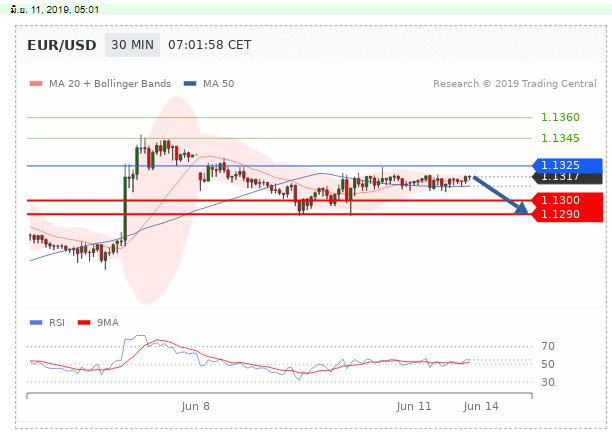Click the 07:01:58 CET timestamp
This screenshot has width=612, height=442.
tap(210, 45)
